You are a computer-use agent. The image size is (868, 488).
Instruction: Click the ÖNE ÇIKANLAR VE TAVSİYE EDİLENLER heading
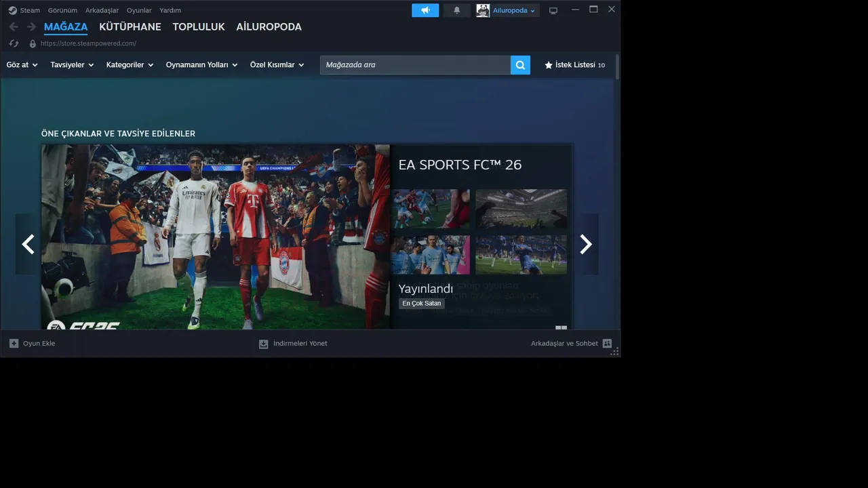(x=118, y=134)
